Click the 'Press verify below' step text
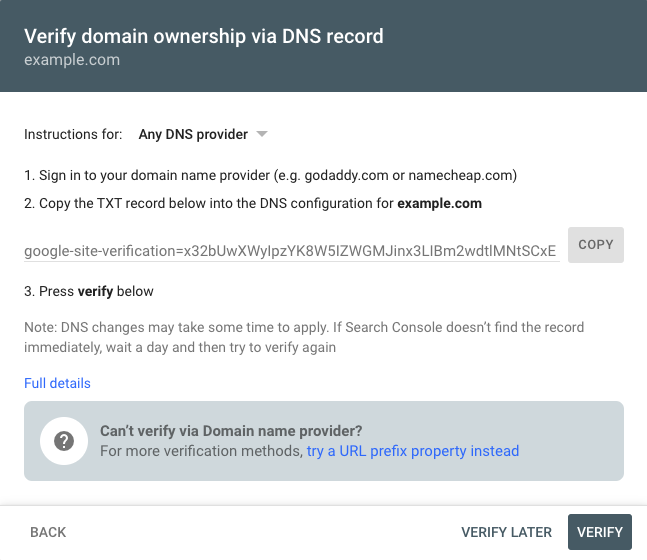This screenshot has height=560, width=647. tap(89, 291)
